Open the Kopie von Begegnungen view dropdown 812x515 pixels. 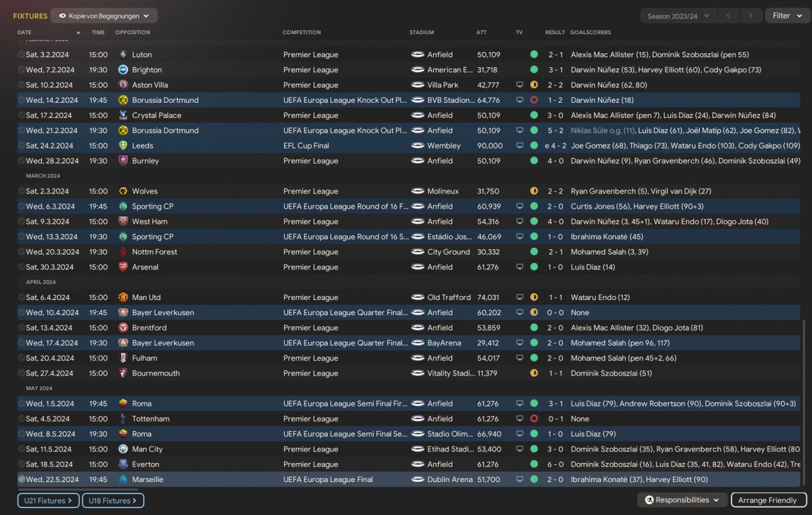click(x=104, y=16)
